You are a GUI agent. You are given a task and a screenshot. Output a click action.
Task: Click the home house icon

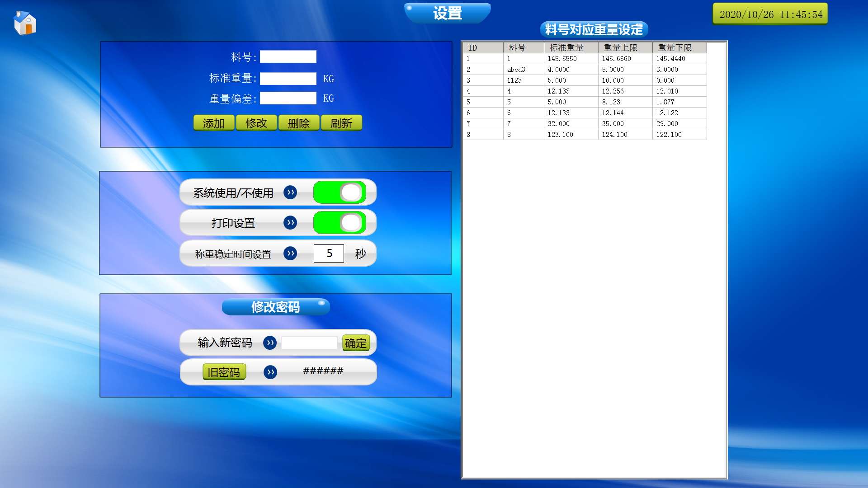click(25, 23)
